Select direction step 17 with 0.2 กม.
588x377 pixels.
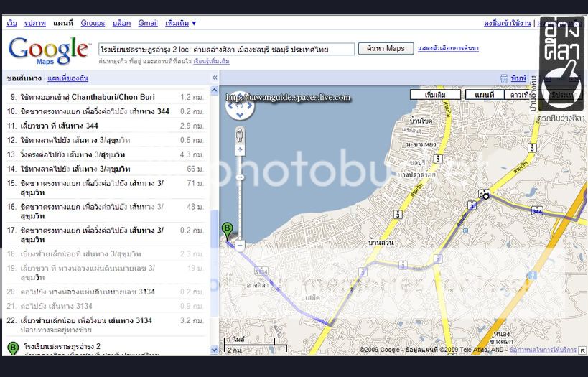[x=106, y=235]
